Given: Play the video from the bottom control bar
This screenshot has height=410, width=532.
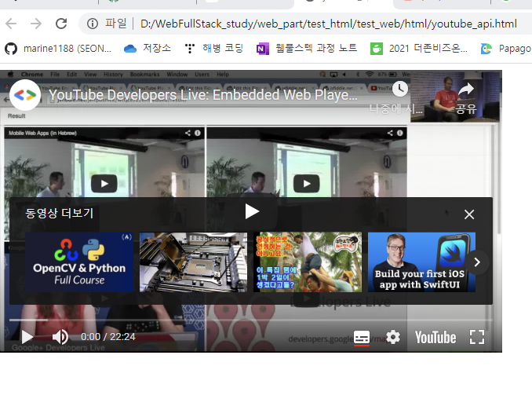Looking at the screenshot, I should (27, 337).
